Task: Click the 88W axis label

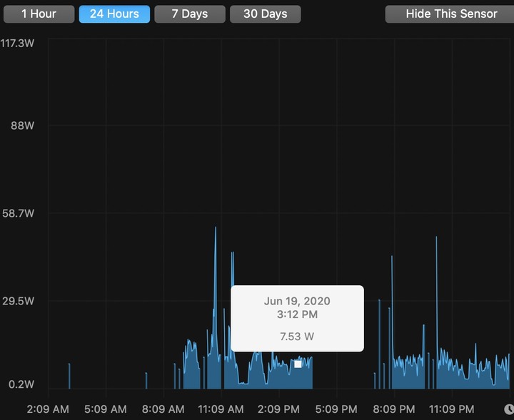Action: (x=22, y=126)
